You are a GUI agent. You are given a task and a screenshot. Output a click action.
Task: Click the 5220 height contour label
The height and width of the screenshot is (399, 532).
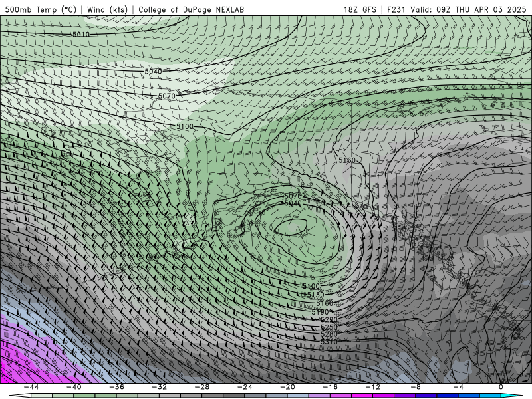click(x=329, y=320)
